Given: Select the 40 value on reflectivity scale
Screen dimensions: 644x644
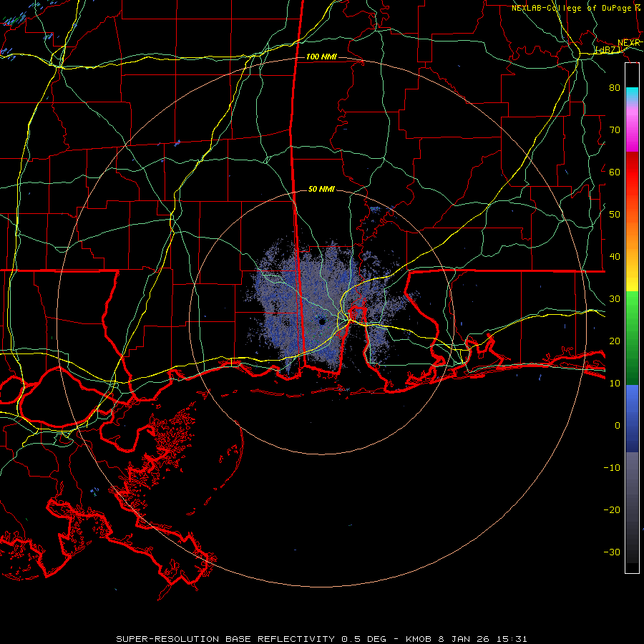Looking at the screenshot, I should click(615, 257).
